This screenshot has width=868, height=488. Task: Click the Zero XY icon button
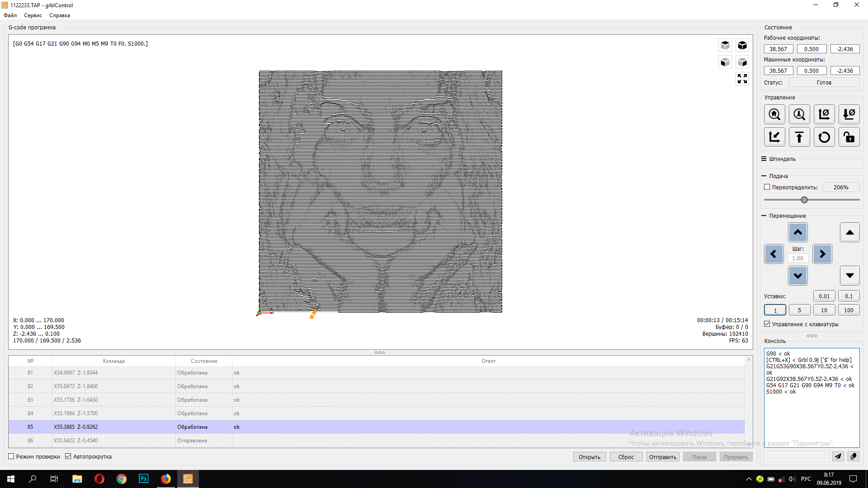[824, 114]
